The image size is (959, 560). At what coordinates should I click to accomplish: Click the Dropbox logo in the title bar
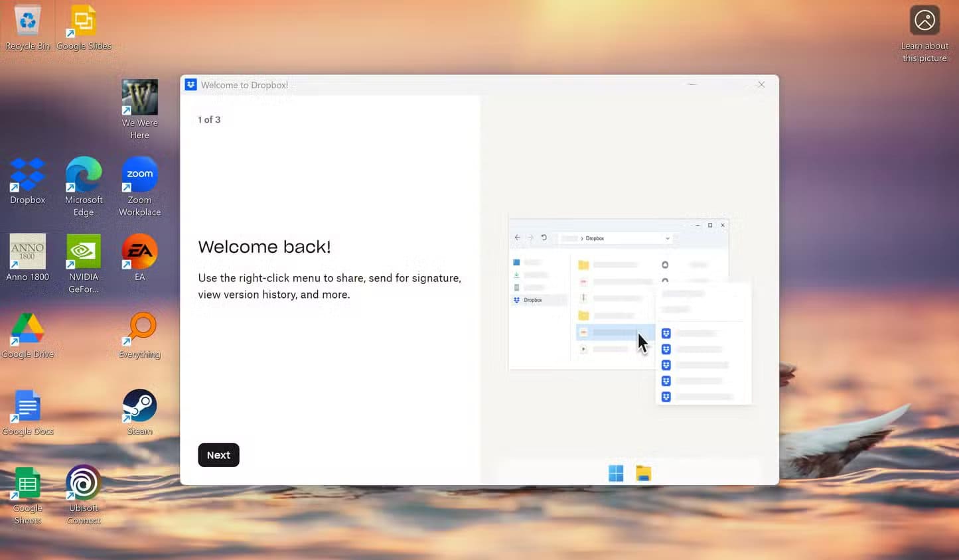coord(191,85)
